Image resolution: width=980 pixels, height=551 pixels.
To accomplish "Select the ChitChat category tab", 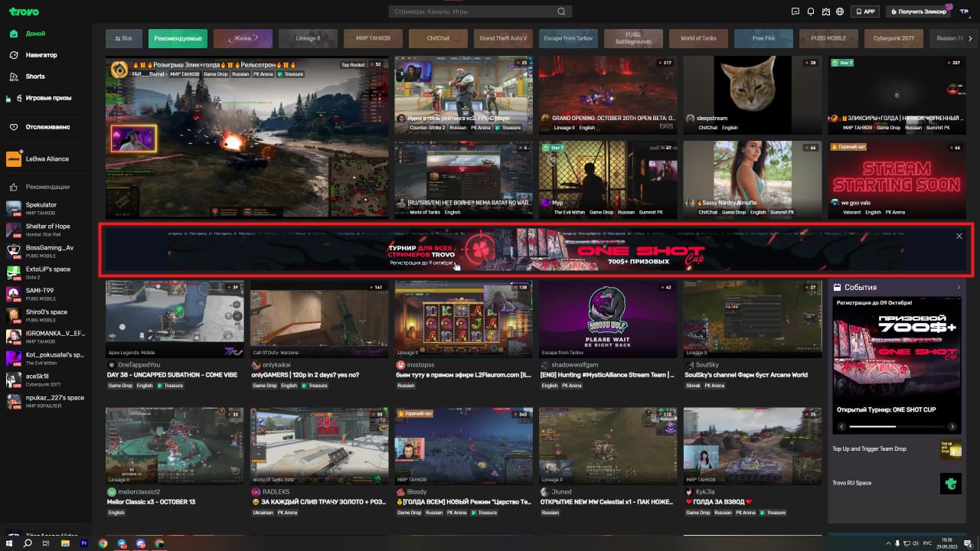I will (x=438, y=38).
